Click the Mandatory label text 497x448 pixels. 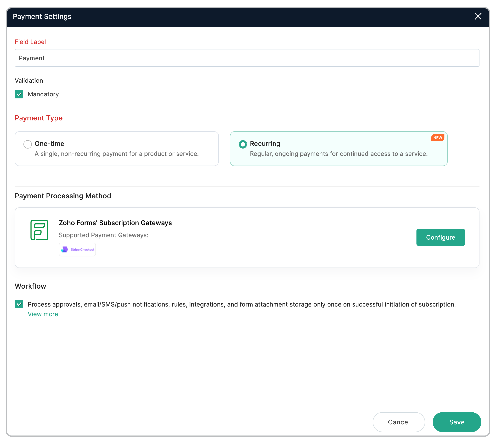43,94
